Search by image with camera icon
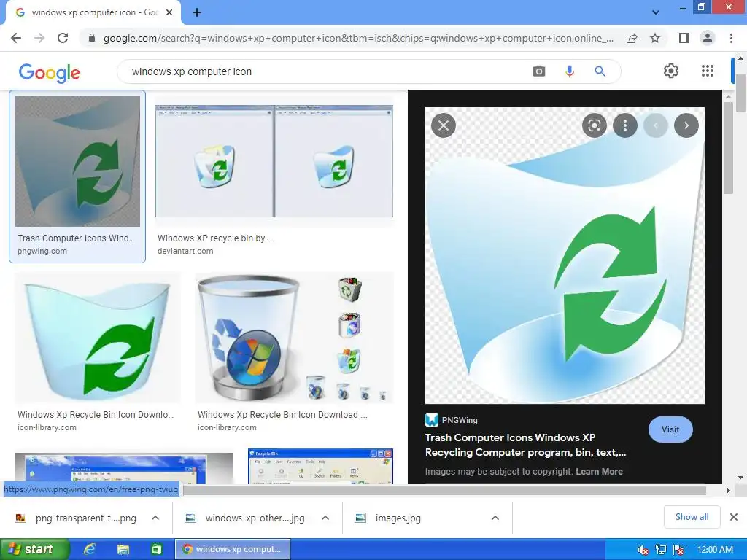 point(539,71)
